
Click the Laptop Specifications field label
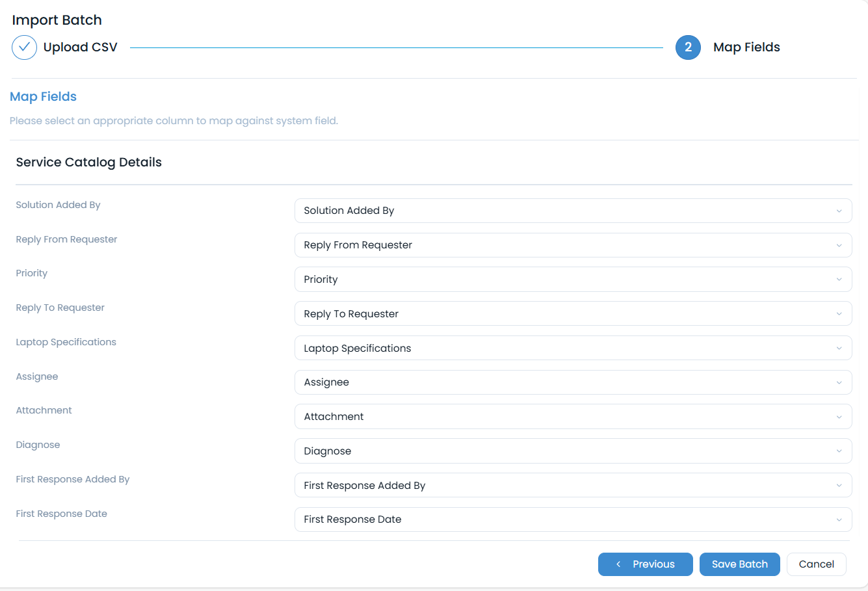(66, 342)
